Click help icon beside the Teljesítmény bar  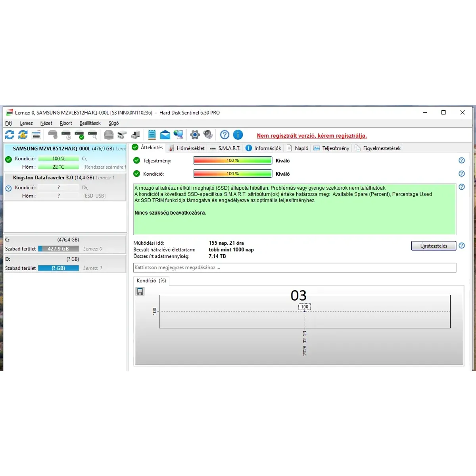point(461,161)
